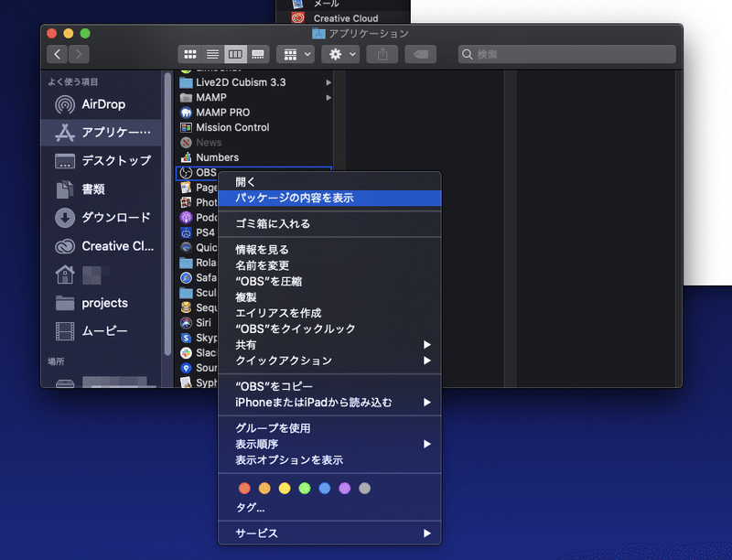Choose 名前を変更 to rename
This screenshot has width=732, height=560.
click(329, 265)
